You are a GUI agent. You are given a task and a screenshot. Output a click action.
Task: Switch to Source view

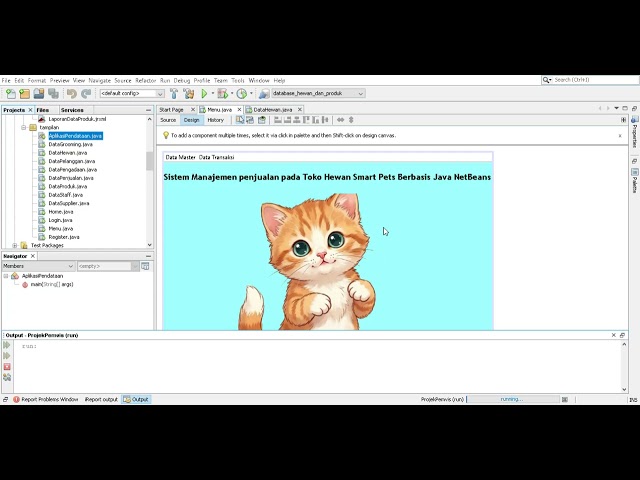(x=168, y=120)
